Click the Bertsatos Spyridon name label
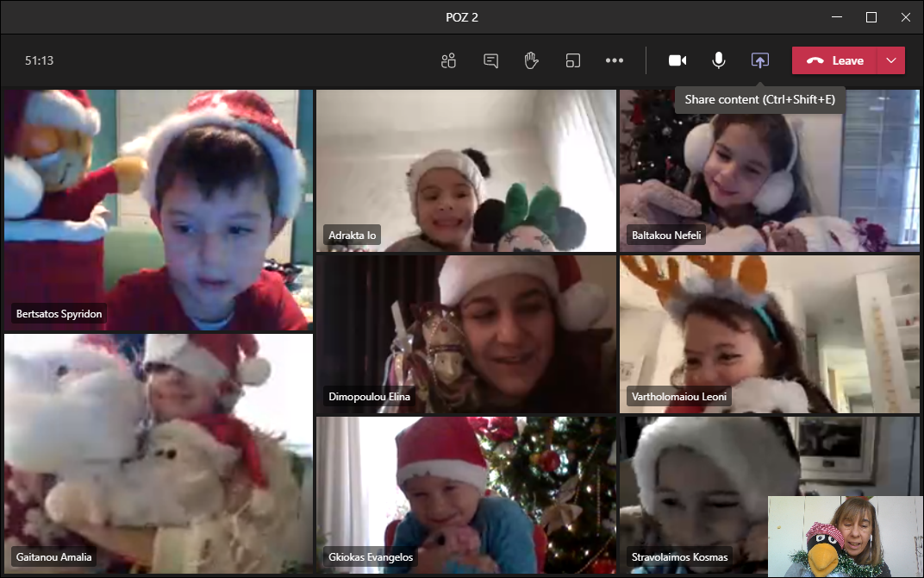Viewport: 924px width, 578px height. (x=59, y=314)
